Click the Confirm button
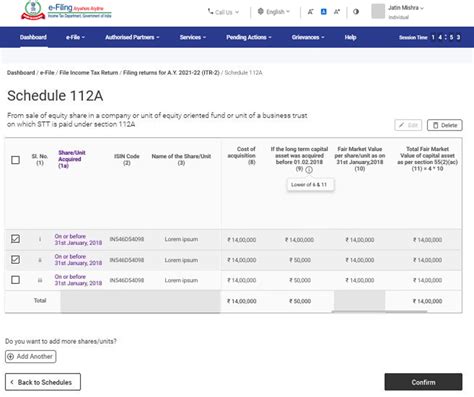 click(423, 382)
